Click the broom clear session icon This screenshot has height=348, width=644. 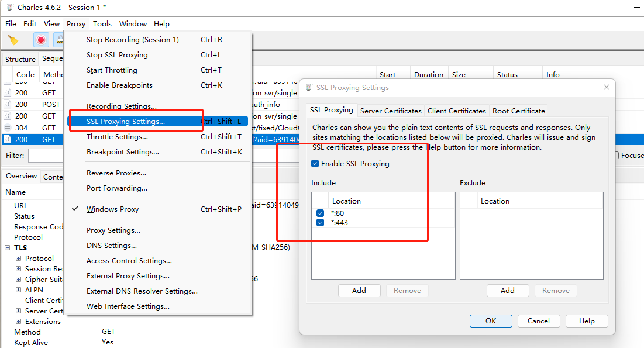13,40
